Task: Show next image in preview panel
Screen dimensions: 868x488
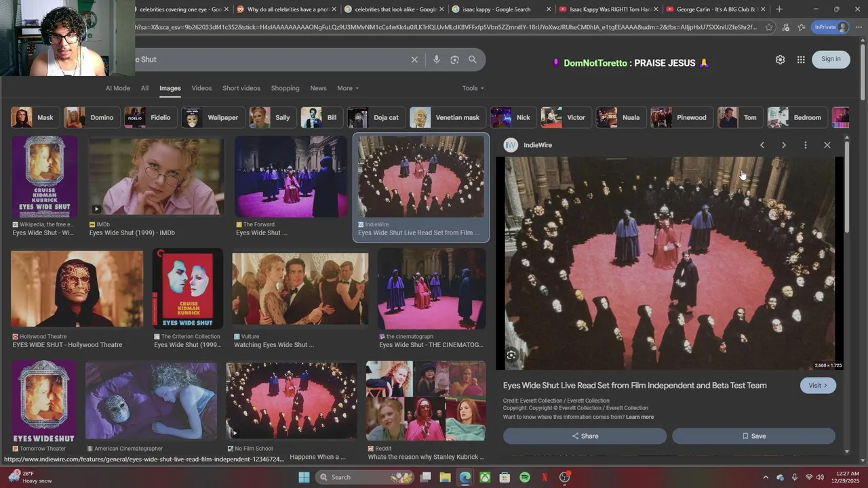Action: coord(784,145)
